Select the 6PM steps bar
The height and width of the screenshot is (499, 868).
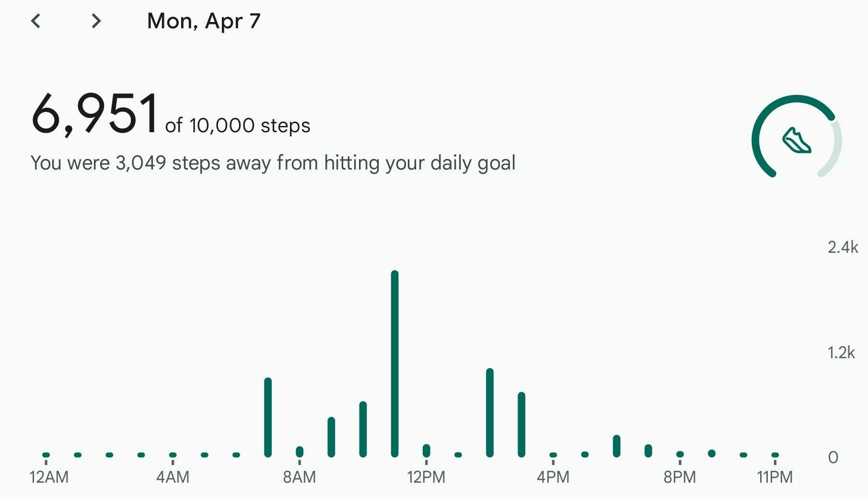[616, 446]
